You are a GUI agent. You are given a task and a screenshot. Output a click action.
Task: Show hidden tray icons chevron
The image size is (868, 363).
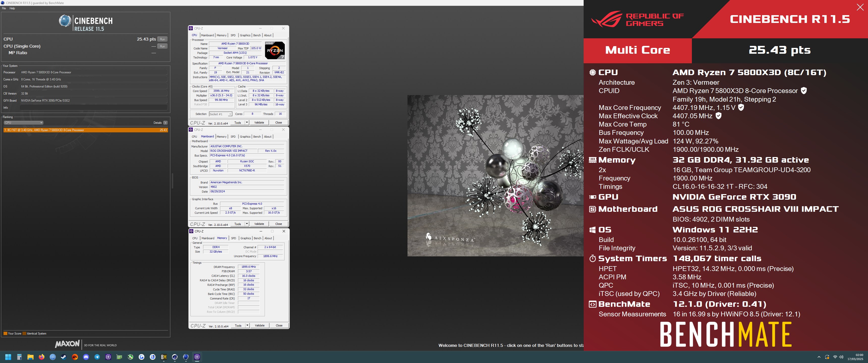click(x=819, y=357)
